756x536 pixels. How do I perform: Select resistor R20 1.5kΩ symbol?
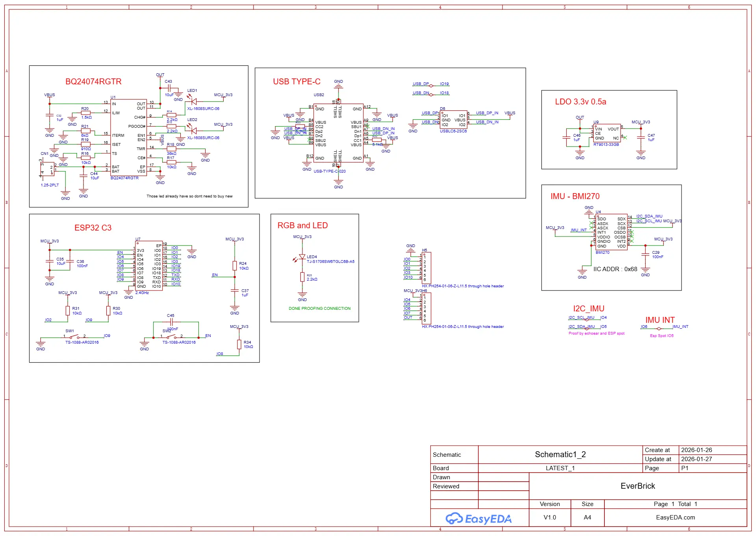click(85, 113)
